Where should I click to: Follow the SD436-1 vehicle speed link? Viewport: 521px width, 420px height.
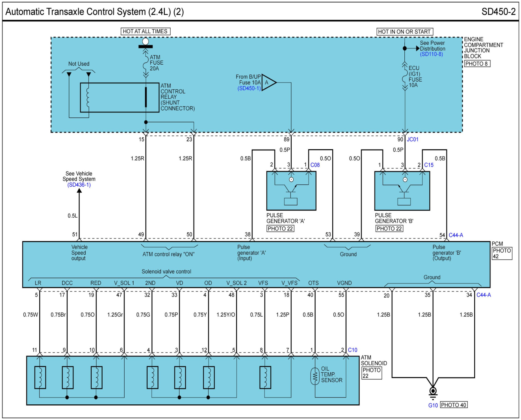pos(79,185)
